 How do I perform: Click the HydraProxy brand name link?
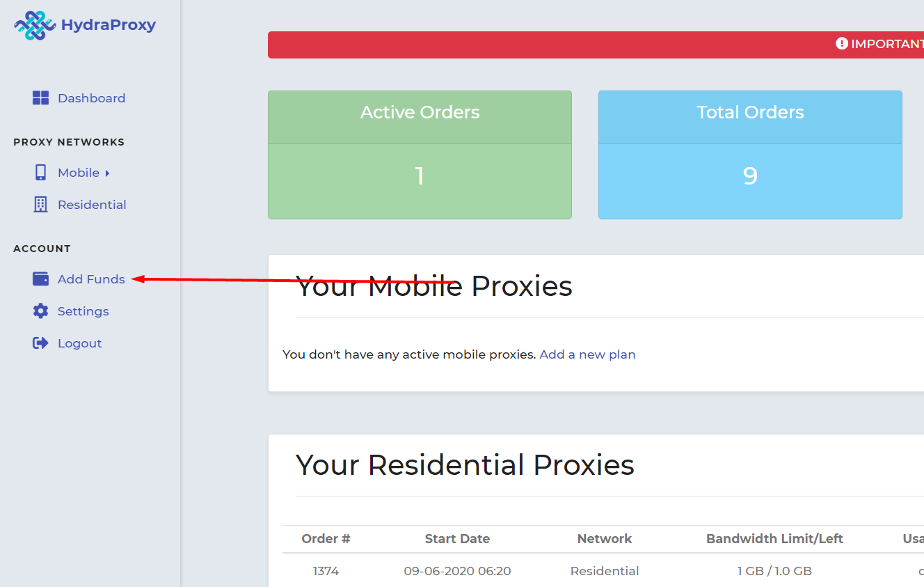(x=109, y=25)
